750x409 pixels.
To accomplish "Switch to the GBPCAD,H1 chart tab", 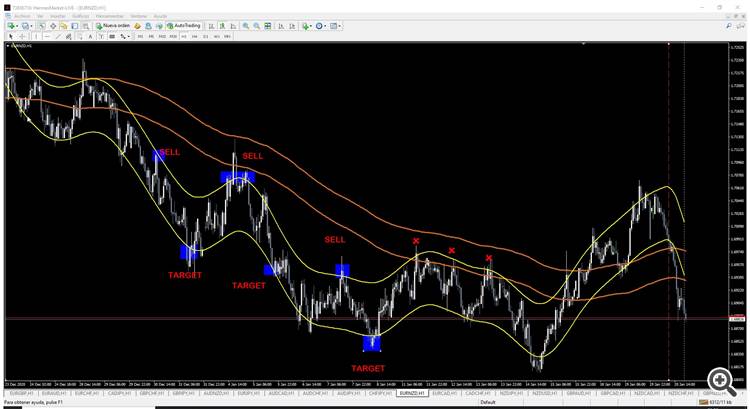I will pyautogui.click(x=613, y=393).
